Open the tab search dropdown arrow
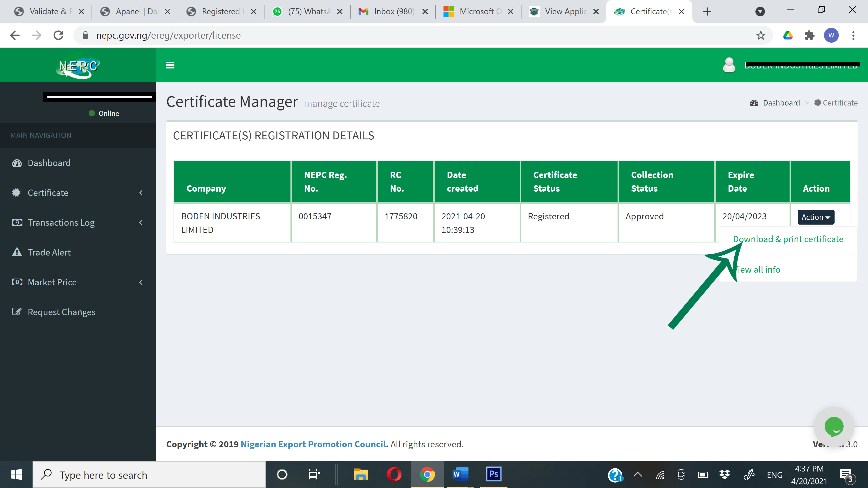Viewport: 868px width, 488px height. pos(760,12)
